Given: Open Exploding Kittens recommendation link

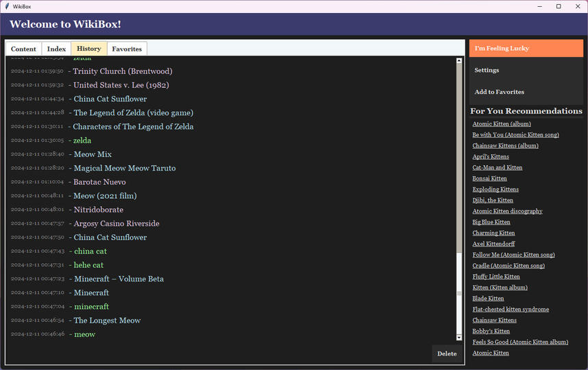Looking at the screenshot, I should click(495, 189).
